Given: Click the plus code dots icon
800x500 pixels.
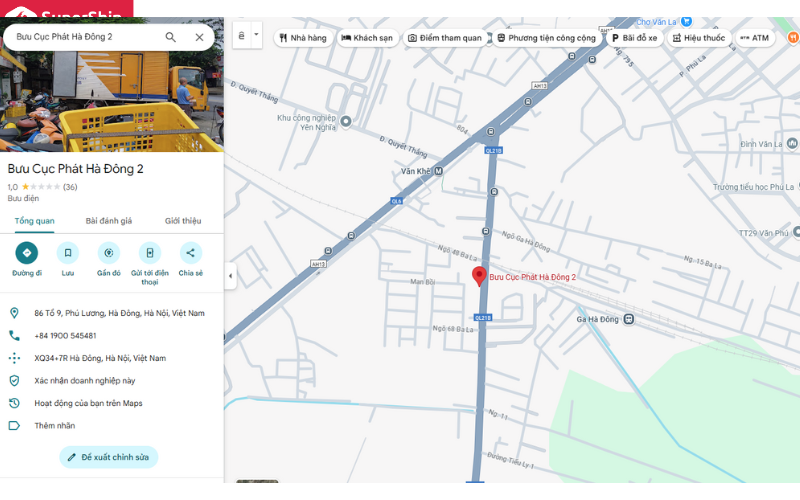Looking at the screenshot, I should point(14,358).
